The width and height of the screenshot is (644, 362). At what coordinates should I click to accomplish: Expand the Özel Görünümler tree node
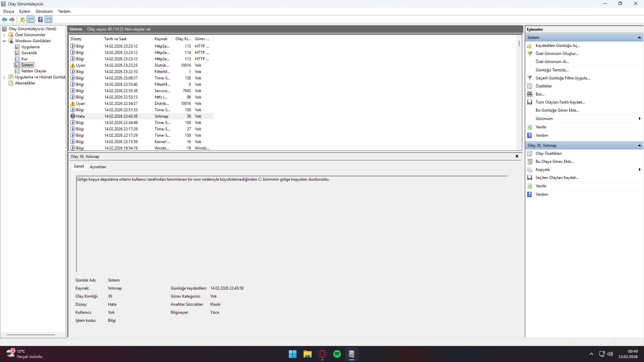pyautogui.click(x=4, y=35)
